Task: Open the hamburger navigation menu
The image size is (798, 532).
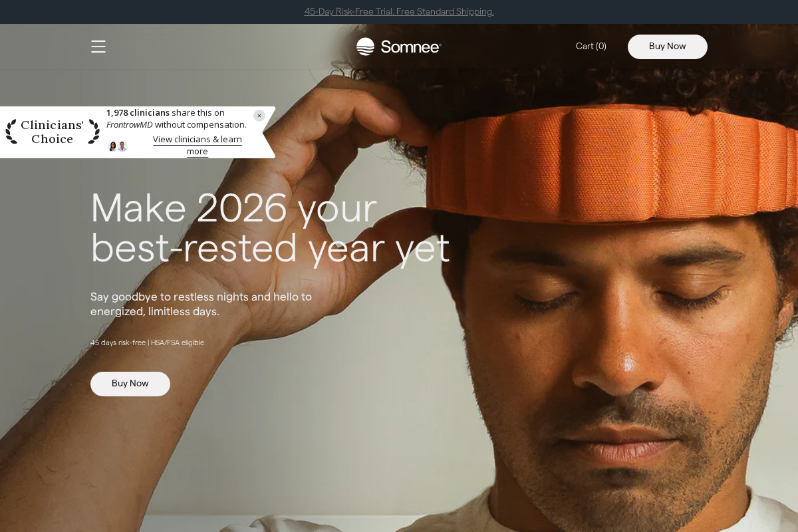Action: click(98, 47)
